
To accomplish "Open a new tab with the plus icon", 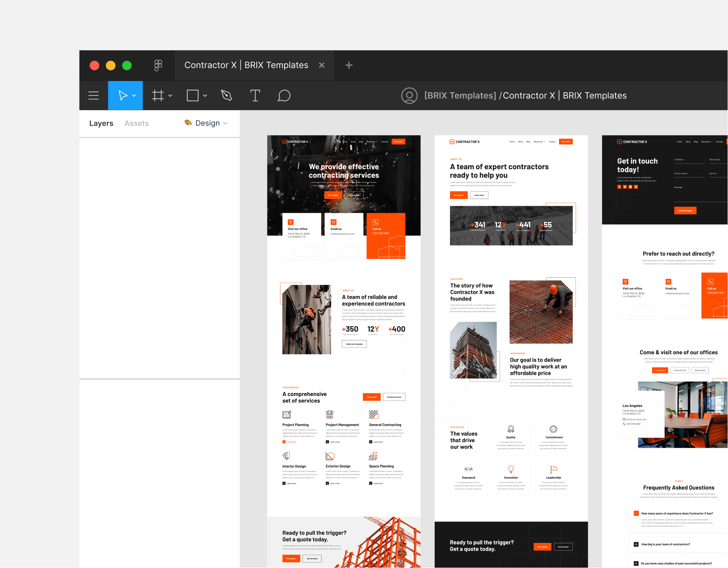I will (349, 65).
